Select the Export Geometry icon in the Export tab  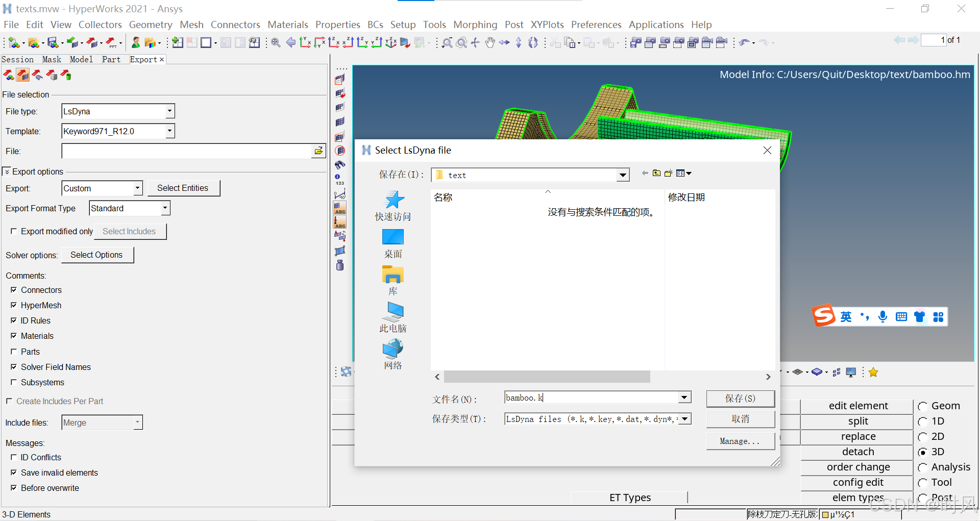point(37,76)
